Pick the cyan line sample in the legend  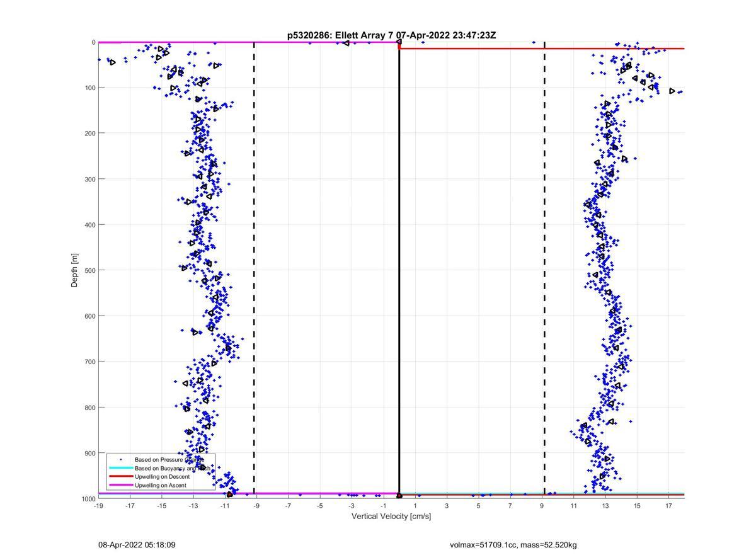[x=120, y=468]
